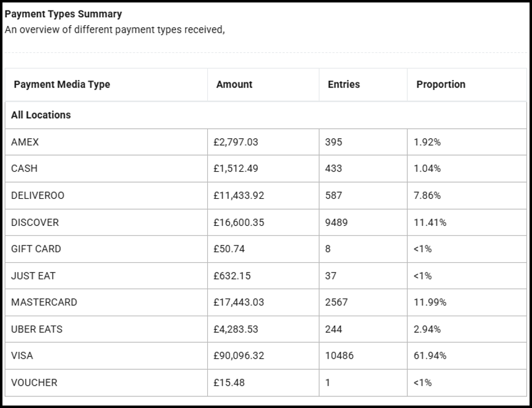
Task: Select the MASTERCARD row label
Action: 44,303
